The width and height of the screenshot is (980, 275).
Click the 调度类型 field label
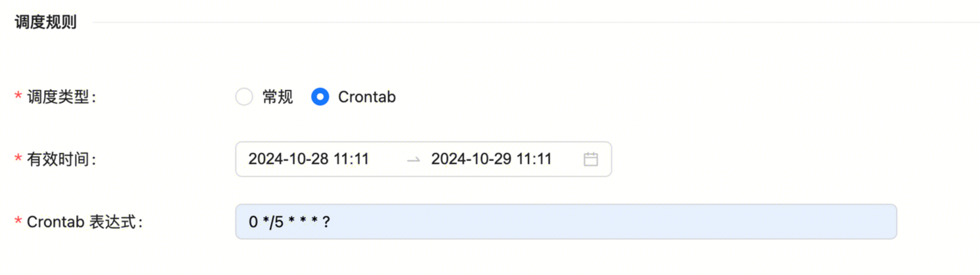(61, 98)
